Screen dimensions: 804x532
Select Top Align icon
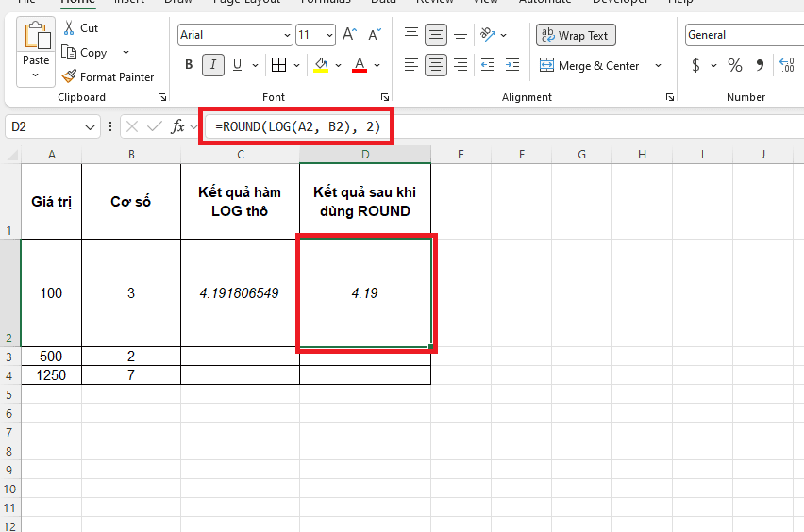click(411, 34)
